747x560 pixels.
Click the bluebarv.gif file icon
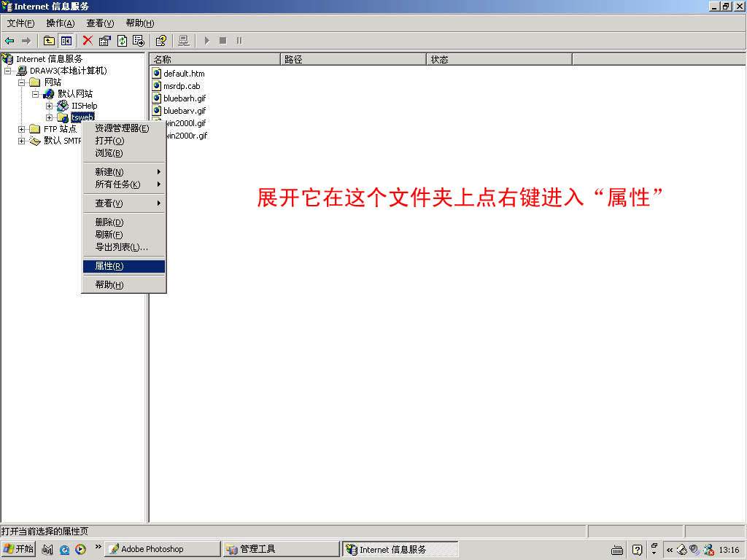(156, 111)
